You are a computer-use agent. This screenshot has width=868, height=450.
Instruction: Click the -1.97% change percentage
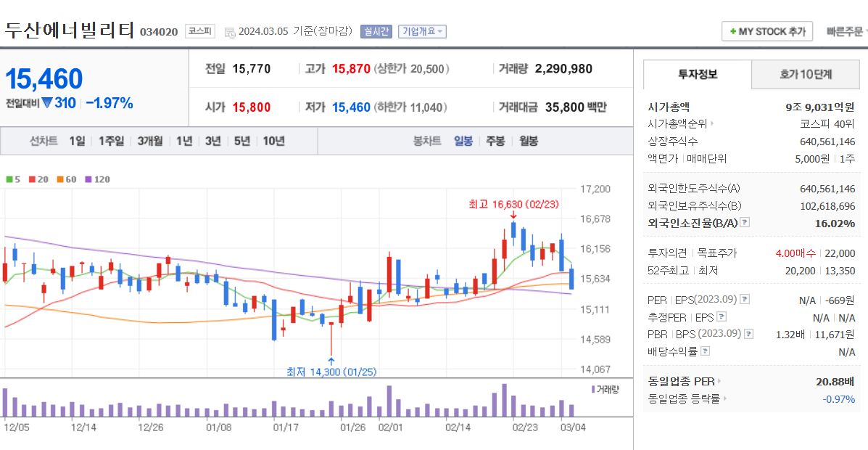coord(109,103)
